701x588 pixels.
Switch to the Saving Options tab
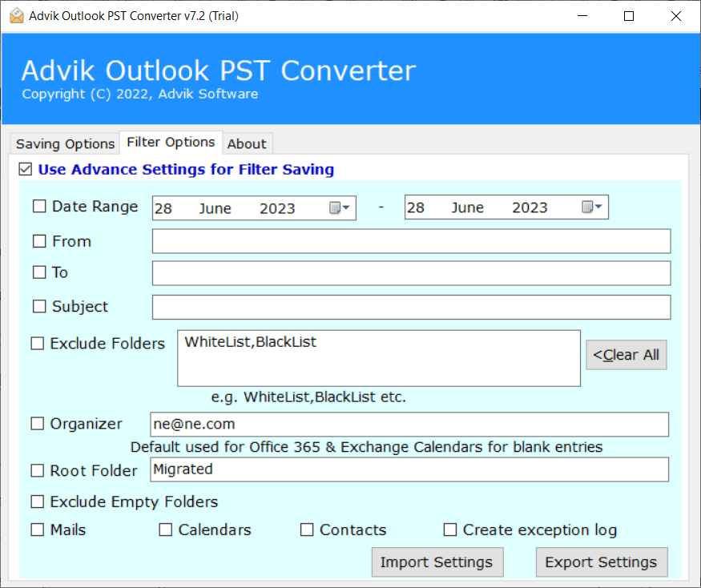(65, 143)
